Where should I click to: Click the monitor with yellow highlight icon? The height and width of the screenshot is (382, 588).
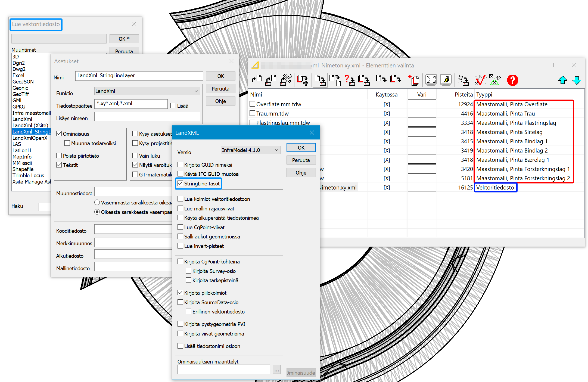click(446, 80)
